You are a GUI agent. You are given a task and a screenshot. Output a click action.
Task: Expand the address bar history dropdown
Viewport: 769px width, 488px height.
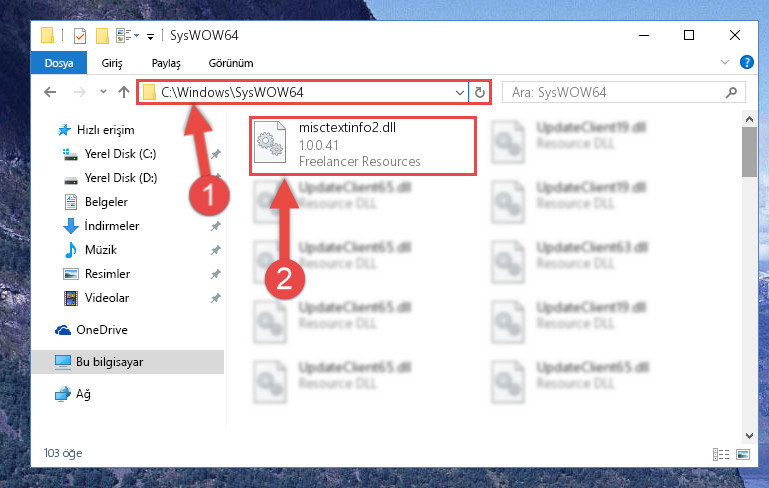460,92
